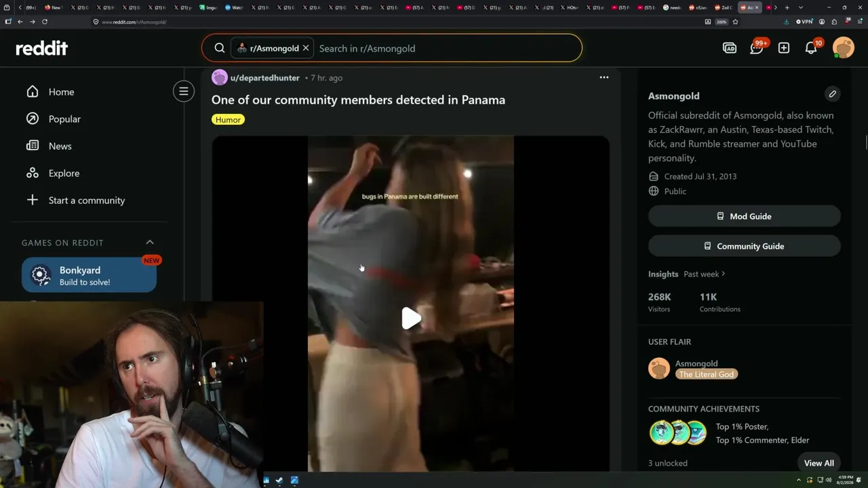Open the post options ellipsis menu
This screenshot has height=488, width=868.
604,77
